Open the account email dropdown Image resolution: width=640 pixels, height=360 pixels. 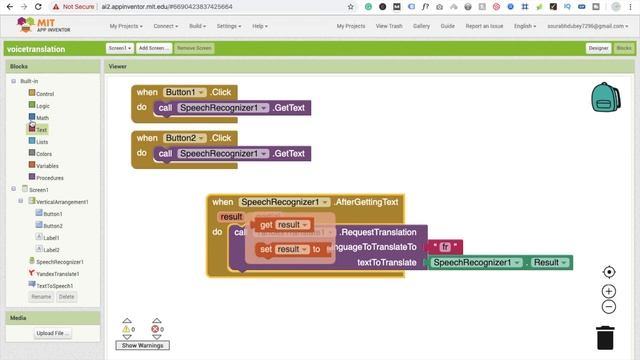pyautogui.click(x=587, y=26)
